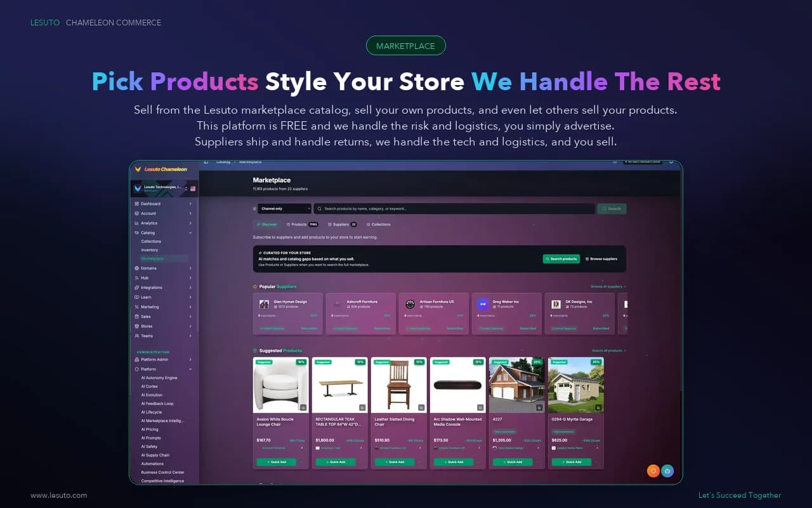Quick Add the 0294-G Myrtle Garage
812x508 pixels.
click(572, 462)
